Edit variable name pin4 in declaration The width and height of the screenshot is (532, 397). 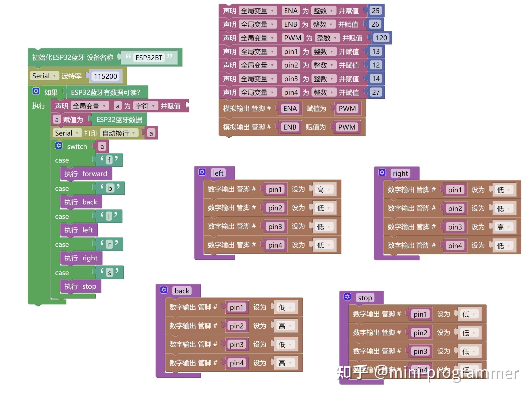pos(291,92)
